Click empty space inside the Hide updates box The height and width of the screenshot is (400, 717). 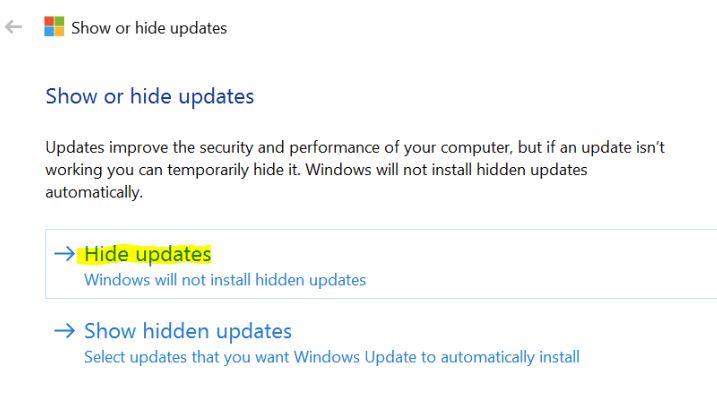pyautogui.click(x=526, y=264)
